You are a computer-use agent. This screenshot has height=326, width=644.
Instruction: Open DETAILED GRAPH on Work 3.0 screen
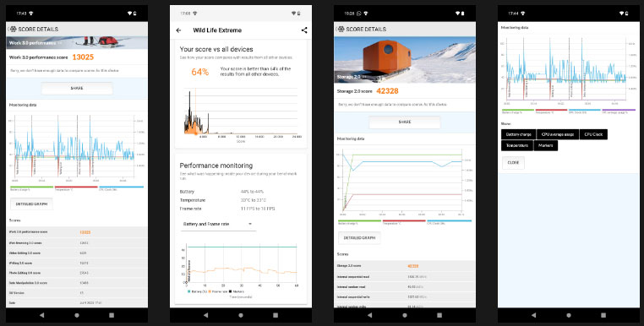pos(31,204)
